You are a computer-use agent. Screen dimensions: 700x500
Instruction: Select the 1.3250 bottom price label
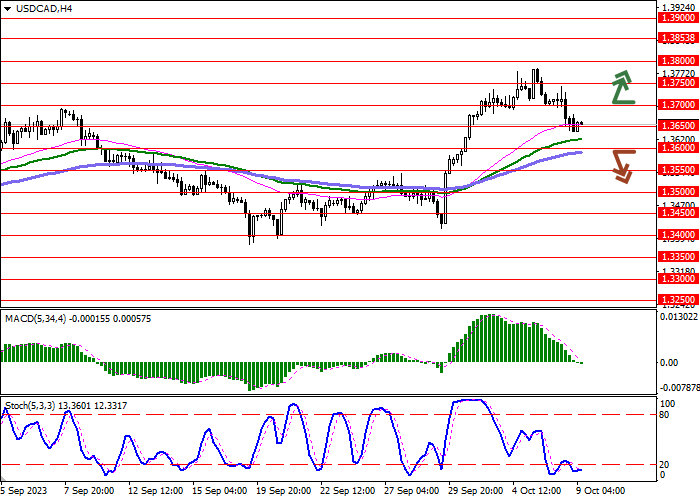[x=678, y=299]
